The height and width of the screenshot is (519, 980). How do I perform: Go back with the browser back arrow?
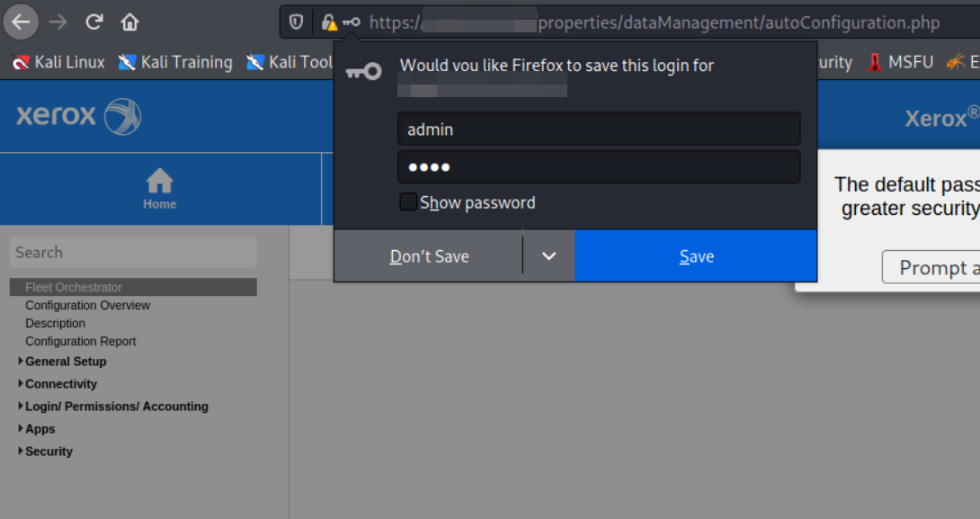21,22
